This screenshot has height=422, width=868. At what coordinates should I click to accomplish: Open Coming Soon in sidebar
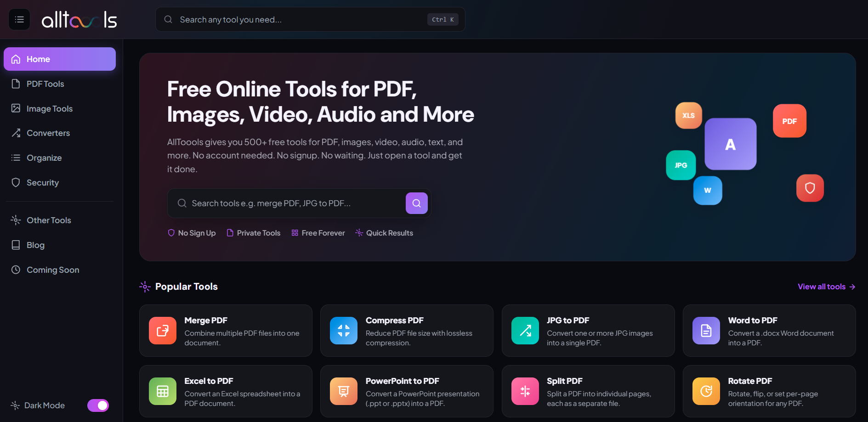click(60, 270)
